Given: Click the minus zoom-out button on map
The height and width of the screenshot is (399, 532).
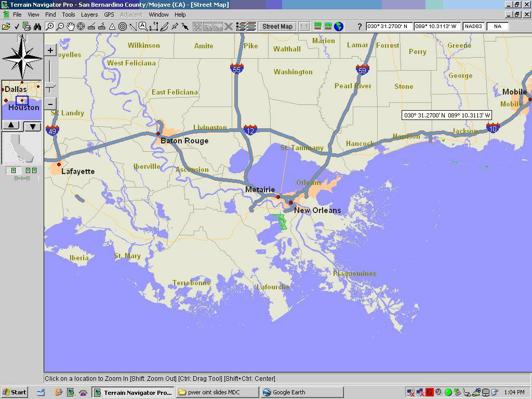Looking at the screenshot, I should click(x=50, y=104).
